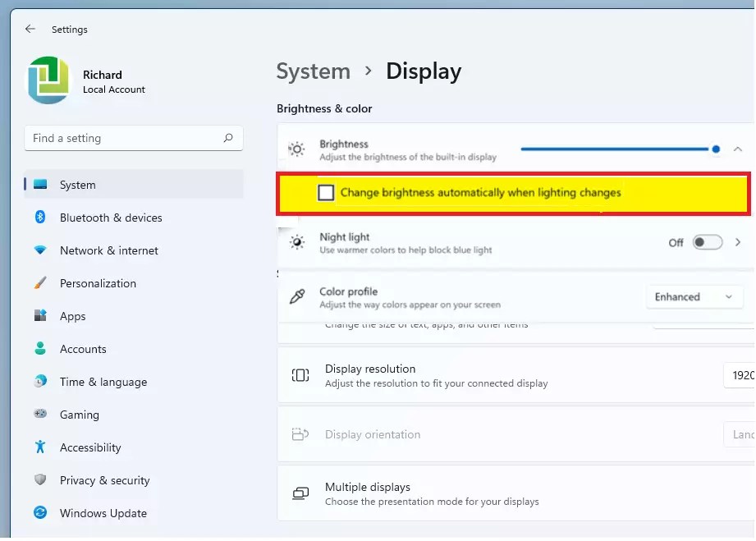The height and width of the screenshot is (541, 756).
Task: Open Windows Update label
Action: pyautogui.click(x=103, y=513)
